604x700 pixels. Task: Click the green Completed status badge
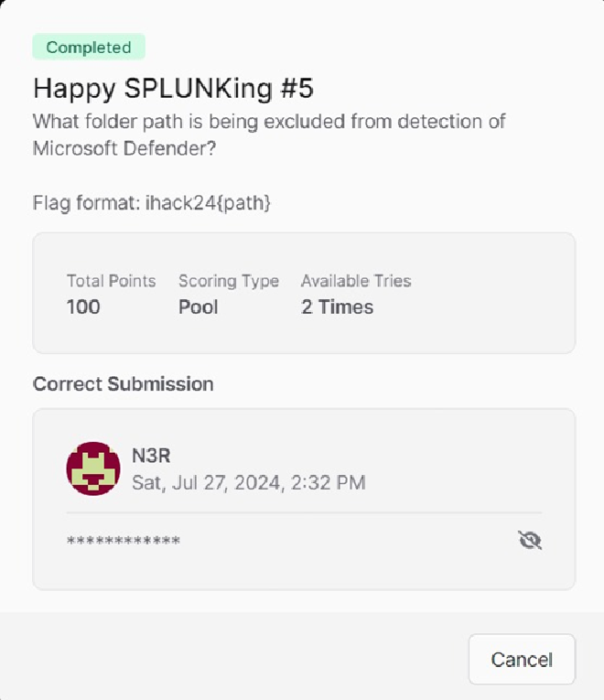coord(89,48)
